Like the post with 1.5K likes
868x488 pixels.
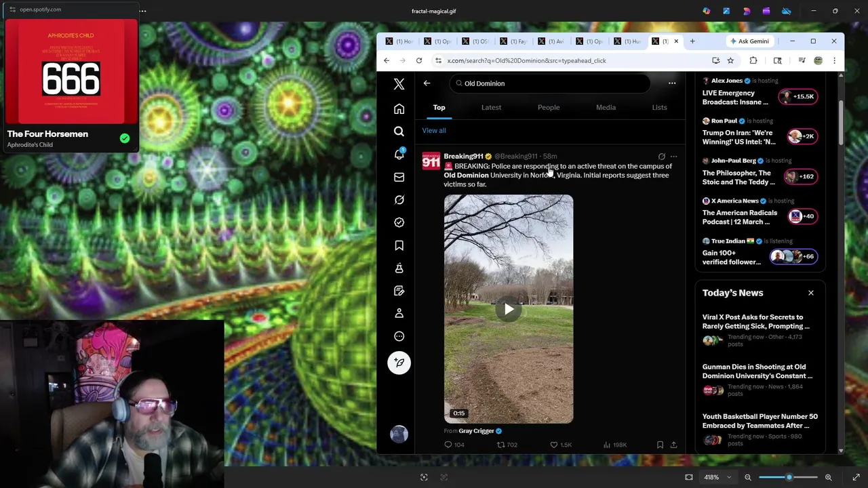(561, 445)
